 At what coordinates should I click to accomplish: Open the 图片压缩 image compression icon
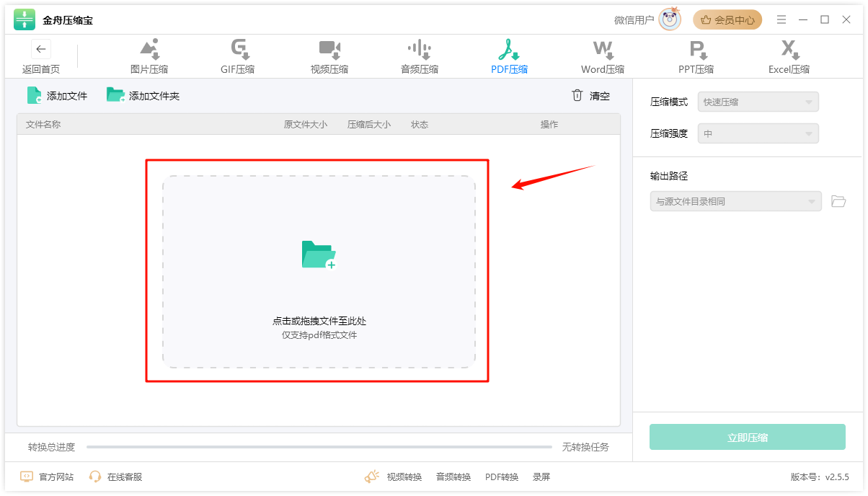[149, 49]
